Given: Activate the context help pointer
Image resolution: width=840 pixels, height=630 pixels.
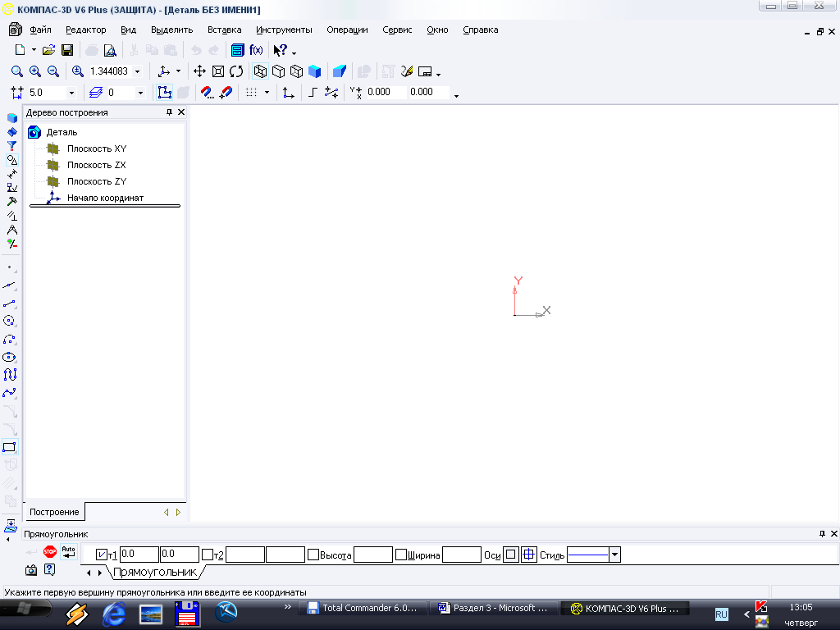Looking at the screenshot, I should pos(281,50).
